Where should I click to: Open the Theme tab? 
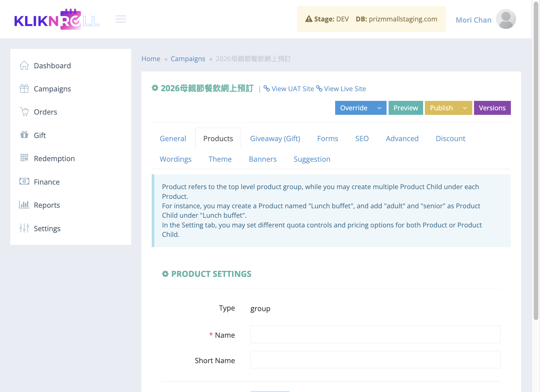point(220,159)
